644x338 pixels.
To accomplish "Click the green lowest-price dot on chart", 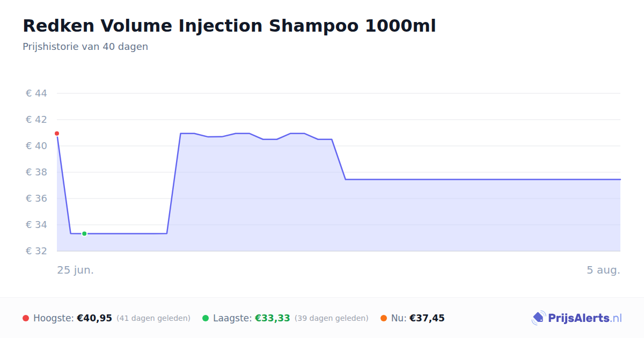I will (84, 233).
